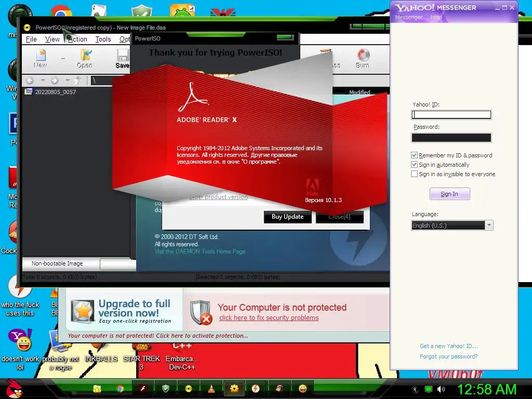Click the Modified column header
The height and width of the screenshot is (399, 532).
[x=360, y=92]
